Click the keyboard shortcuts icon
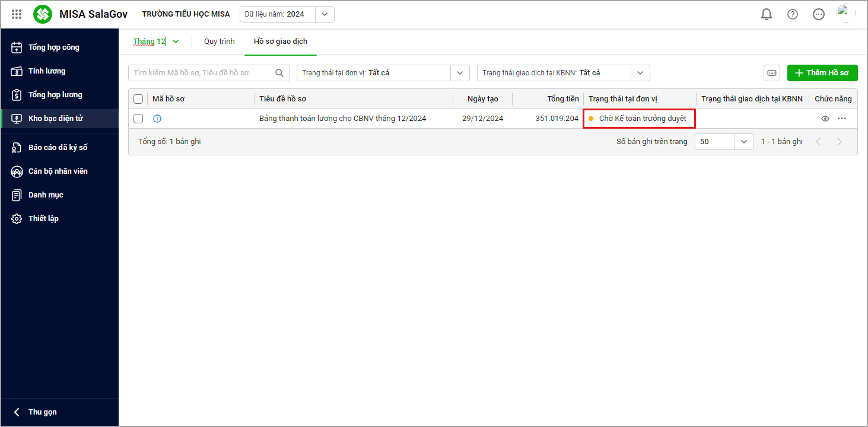Screen dimensions: 868x427 [x=772, y=73]
